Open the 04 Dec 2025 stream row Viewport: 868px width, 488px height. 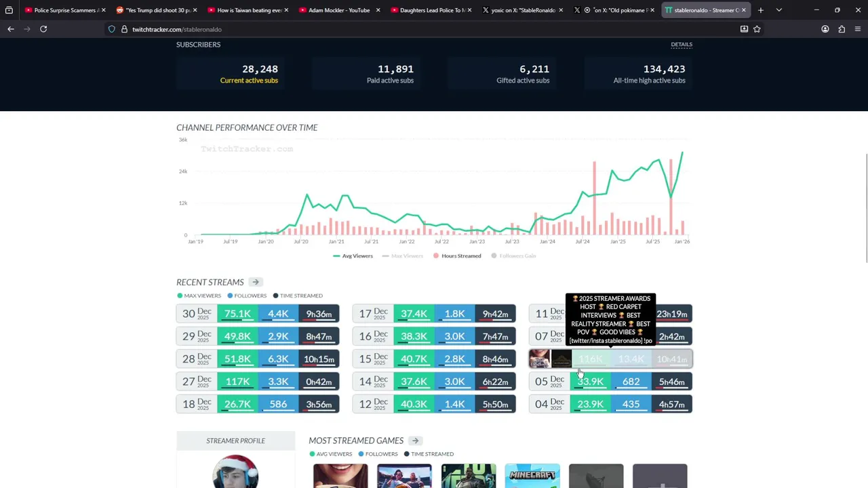[x=610, y=404]
